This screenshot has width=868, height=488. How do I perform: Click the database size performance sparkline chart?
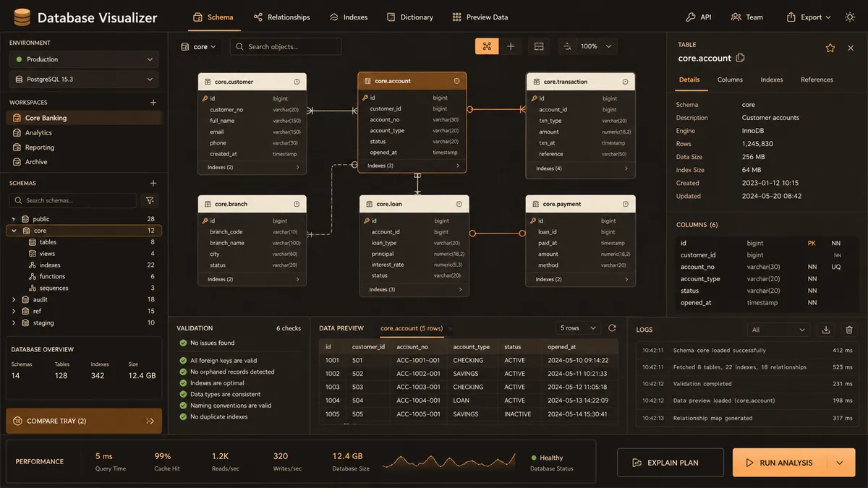click(448, 461)
